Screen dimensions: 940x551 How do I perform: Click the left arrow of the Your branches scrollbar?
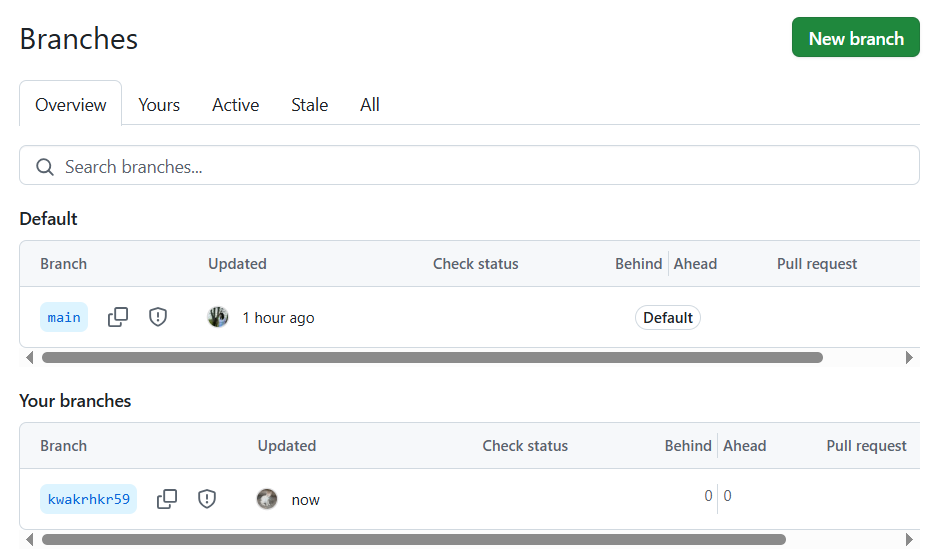click(x=29, y=539)
